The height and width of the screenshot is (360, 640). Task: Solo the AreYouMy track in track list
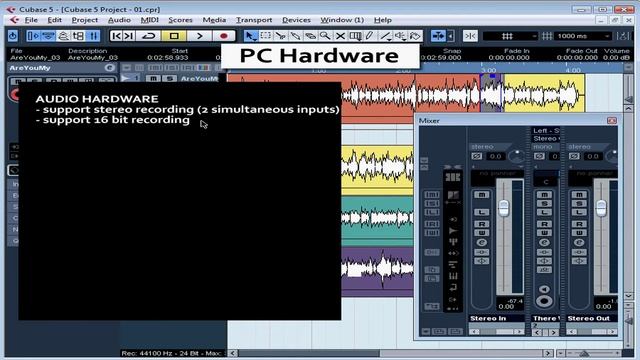point(169,78)
